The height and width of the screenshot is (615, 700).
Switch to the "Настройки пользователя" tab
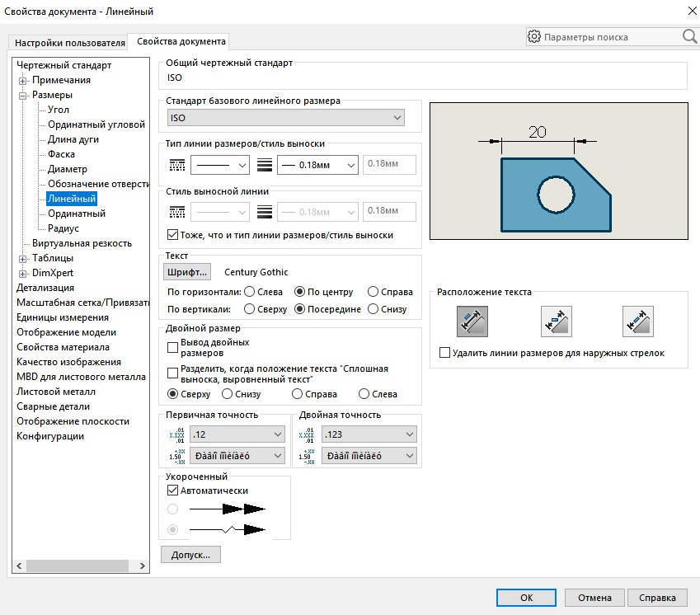click(x=70, y=42)
